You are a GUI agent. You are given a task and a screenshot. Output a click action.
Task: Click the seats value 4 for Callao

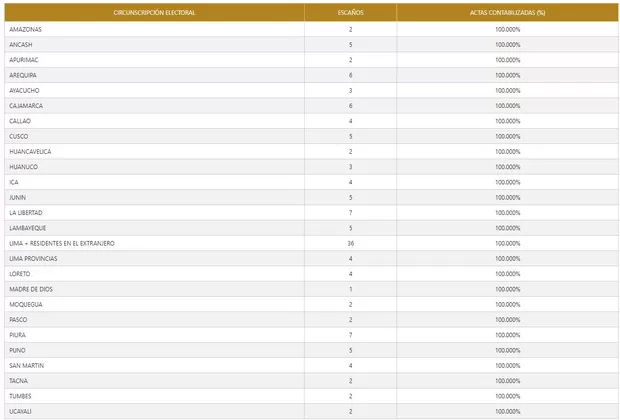350,121
